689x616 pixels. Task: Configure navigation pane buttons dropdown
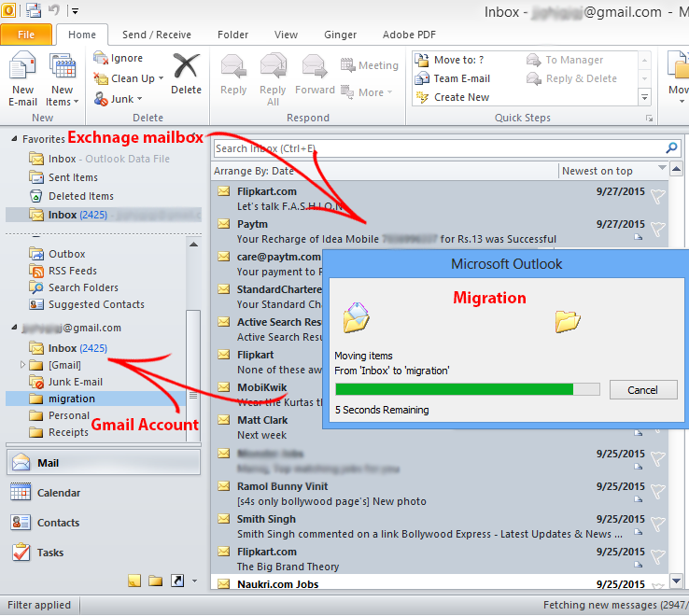(x=195, y=581)
